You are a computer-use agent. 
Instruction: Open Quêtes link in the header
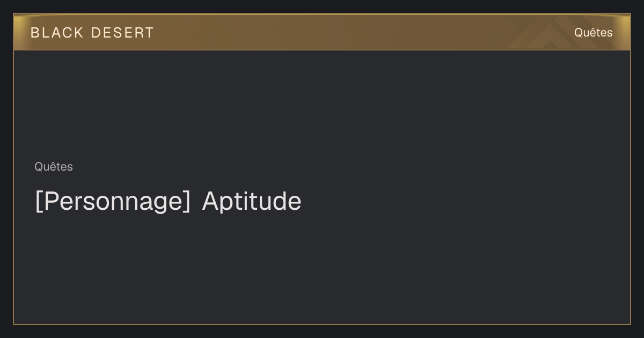(593, 33)
